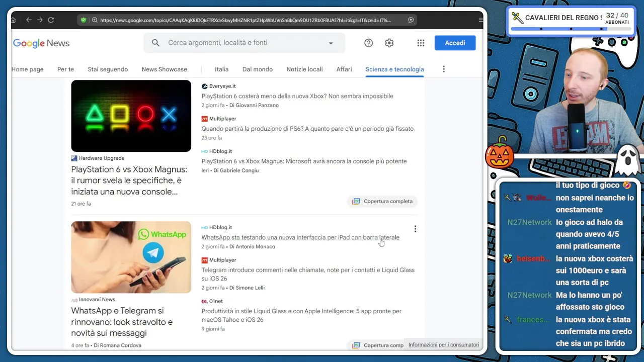Go forward with the browser forward arrow

pos(40,20)
